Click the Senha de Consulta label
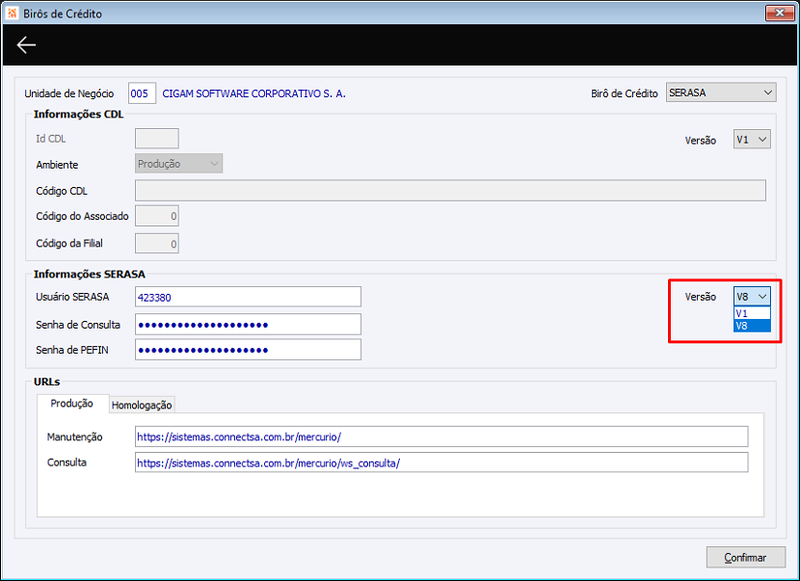 [78, 325]
